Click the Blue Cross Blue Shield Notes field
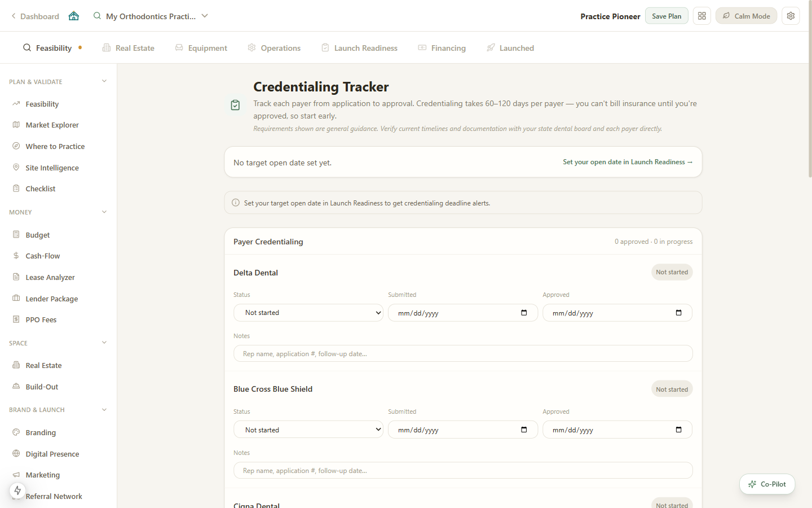The width and height of the screenshot is (812, 508). click(463, 470)
